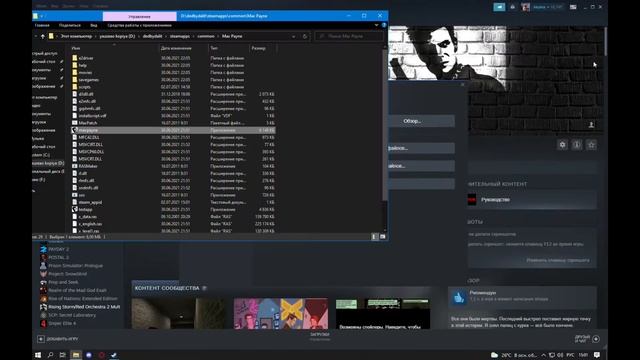
Task: Click the red Opera taskbar icon
Action: [101, 355]
